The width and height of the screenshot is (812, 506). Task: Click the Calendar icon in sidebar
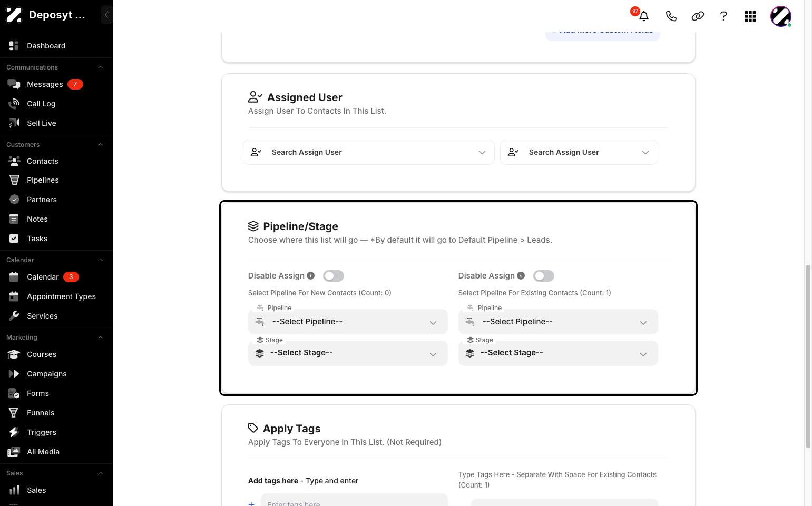(x=14, y=277)
